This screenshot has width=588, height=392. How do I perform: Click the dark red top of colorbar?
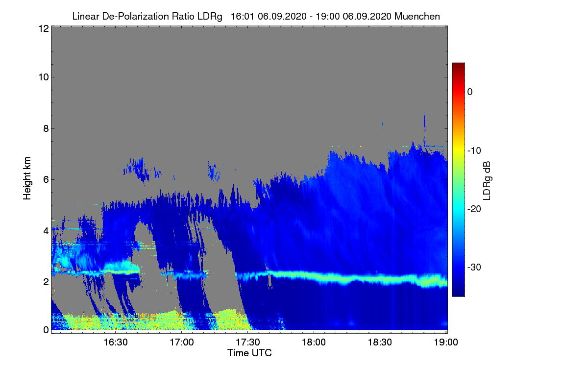[458, 67]
